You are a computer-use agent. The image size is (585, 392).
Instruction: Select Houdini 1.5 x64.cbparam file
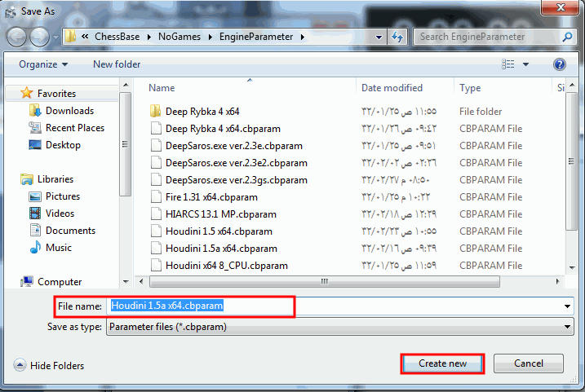point(219,231)
